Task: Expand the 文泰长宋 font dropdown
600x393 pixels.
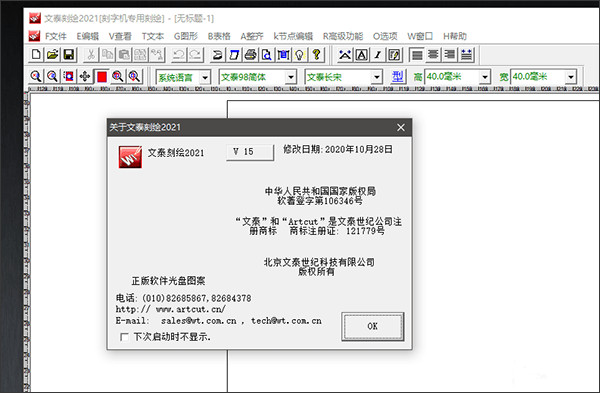Action: tap(377, 77)
